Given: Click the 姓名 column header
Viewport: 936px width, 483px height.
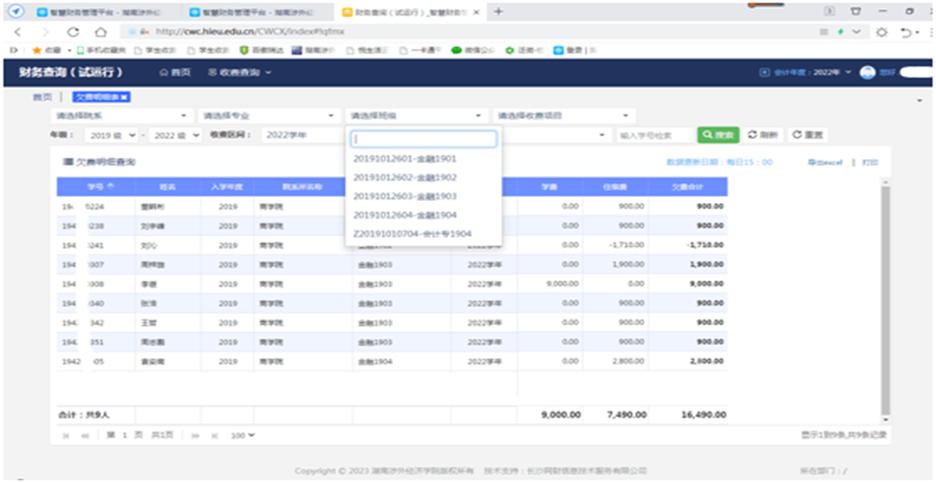Looking at the screenshot, I should pos(168,187).
